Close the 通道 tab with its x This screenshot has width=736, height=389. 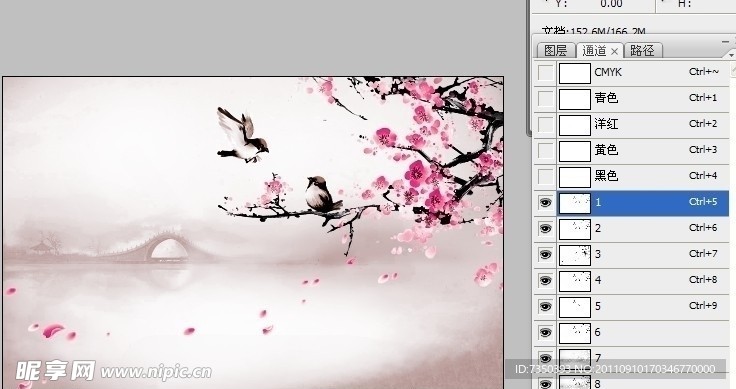[614, 51]
